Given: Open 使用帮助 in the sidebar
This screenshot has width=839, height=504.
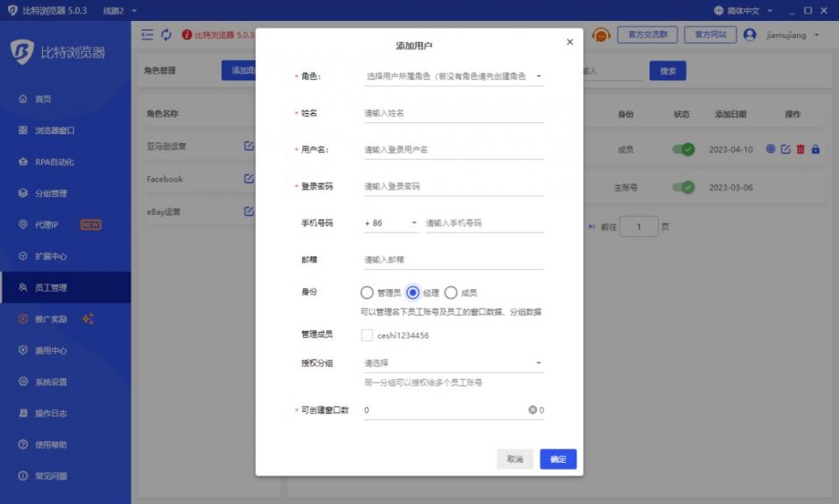Looking at the screenshot, I should (x=65, y=444).
